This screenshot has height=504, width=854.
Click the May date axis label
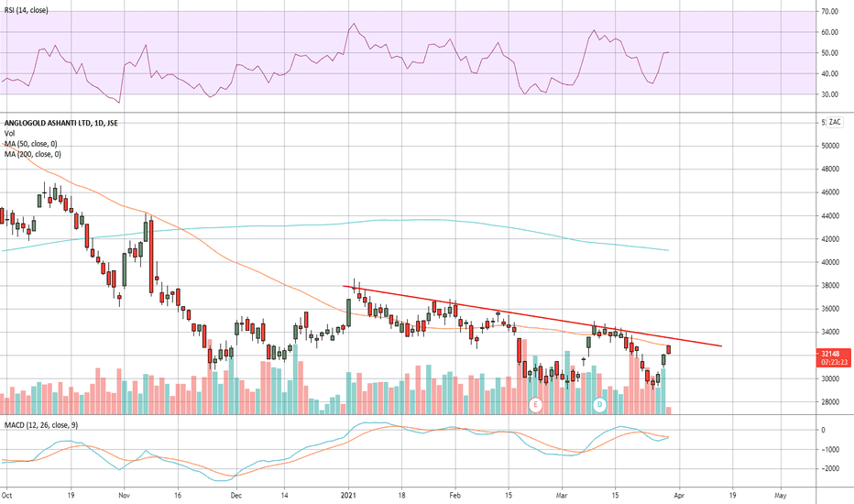pos(781,495)
